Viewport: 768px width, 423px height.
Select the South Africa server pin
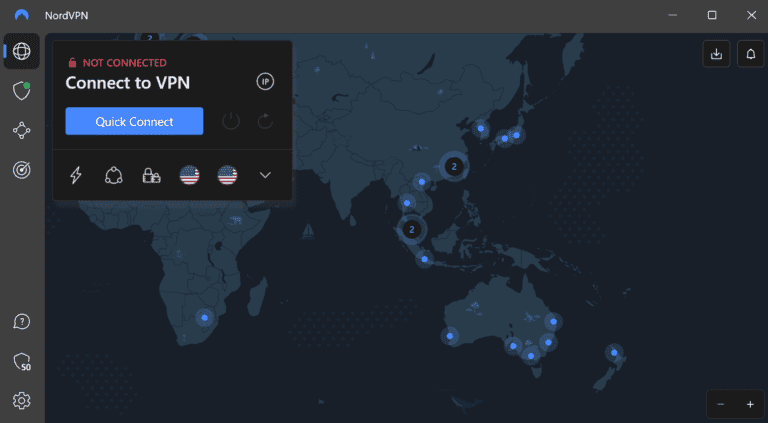click(x=205, y=318)
